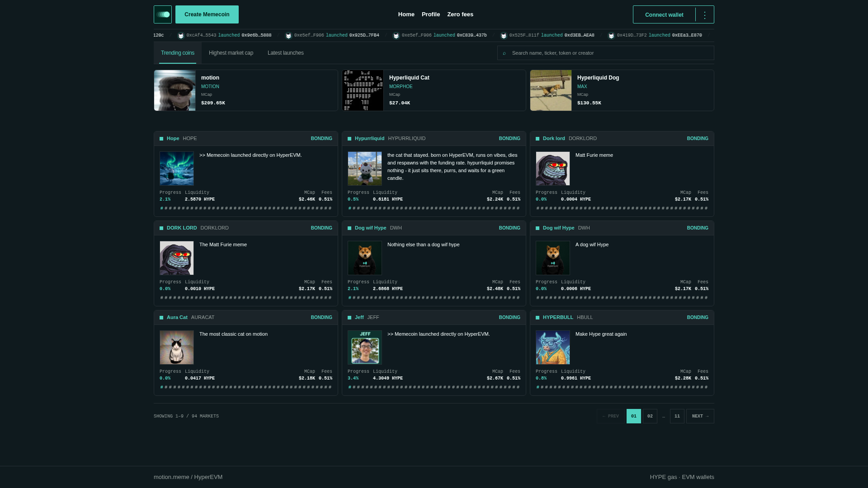Image resolution: width=868 pixels, height=488 pixels.
Task: Click Jeff bonding progress bar
Action: tap(434, 387)
